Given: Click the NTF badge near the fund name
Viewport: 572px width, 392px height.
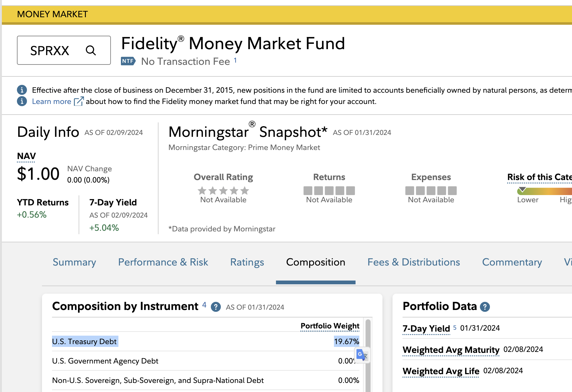Looking at the screenshot, I should point(128,61).
